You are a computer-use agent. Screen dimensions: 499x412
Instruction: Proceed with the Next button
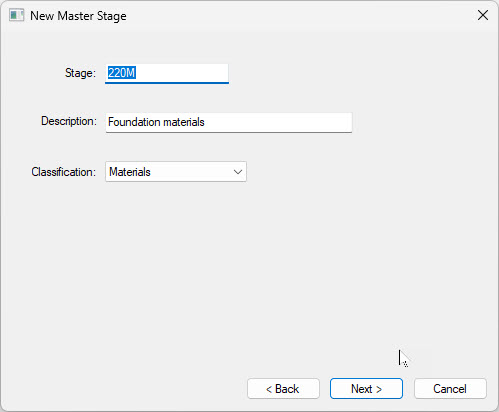(366, 389)
